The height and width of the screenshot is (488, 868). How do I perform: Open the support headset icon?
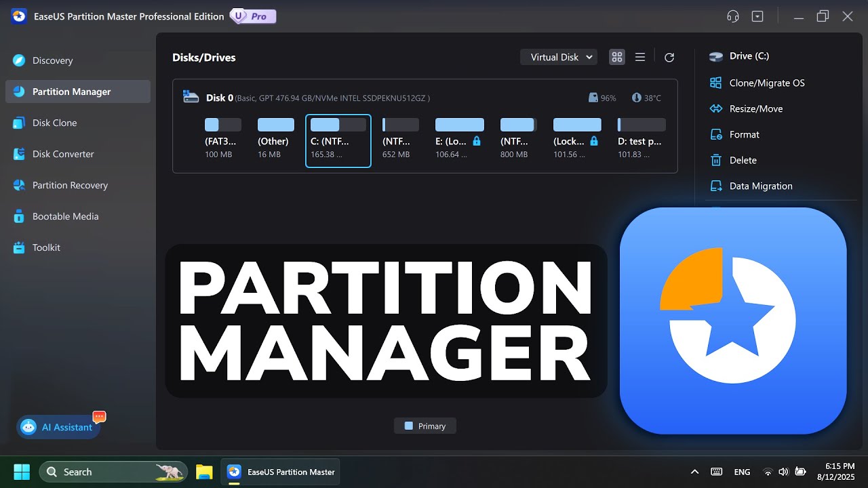point(732,16)
